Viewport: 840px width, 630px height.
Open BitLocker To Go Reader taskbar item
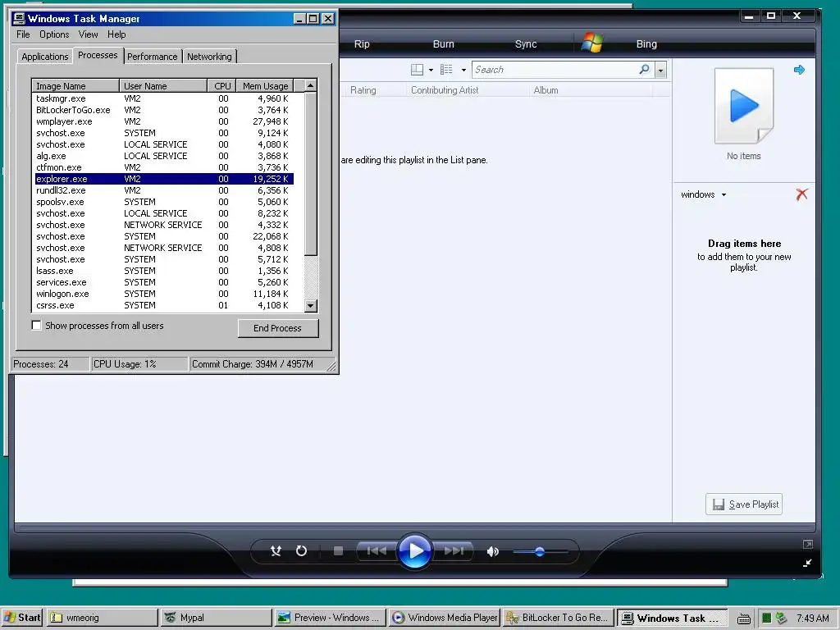558,618
